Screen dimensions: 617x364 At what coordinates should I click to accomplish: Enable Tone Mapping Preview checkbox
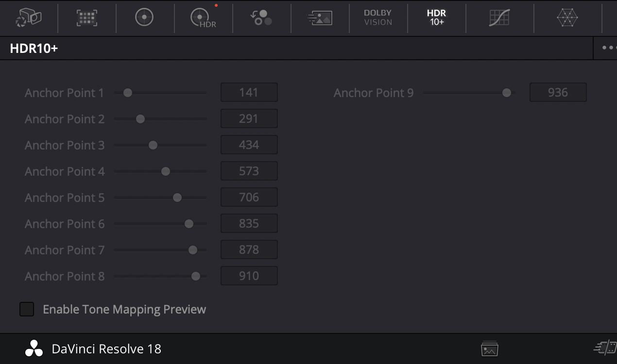click(x=27, y=309)
